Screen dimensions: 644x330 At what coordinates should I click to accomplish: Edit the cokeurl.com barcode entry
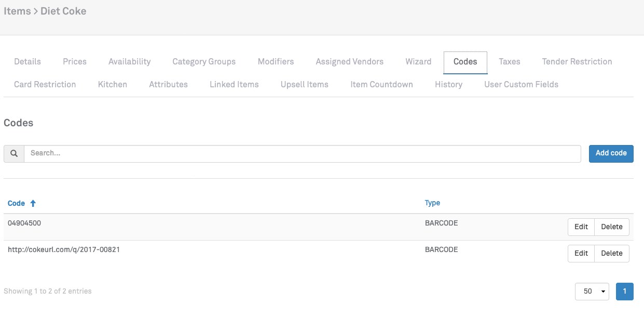pos(581,253)
